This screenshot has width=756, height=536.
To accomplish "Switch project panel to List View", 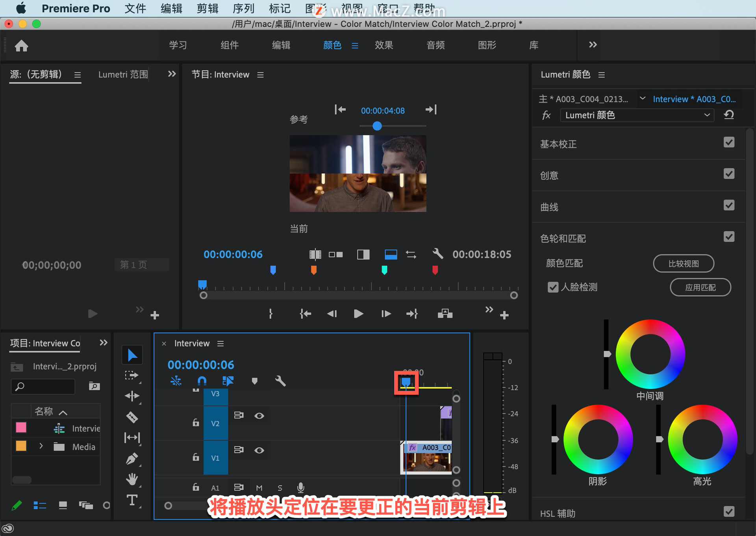I will tap(40, 505).
